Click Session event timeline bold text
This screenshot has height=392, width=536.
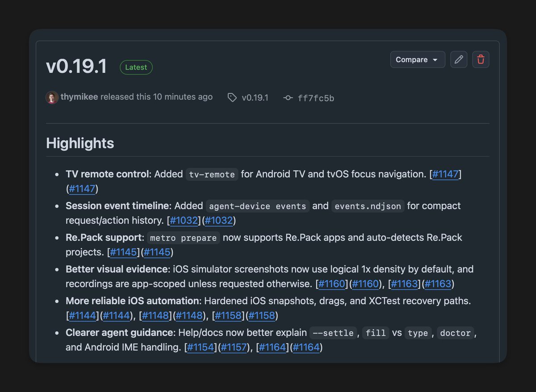click(x=117, y=206)
